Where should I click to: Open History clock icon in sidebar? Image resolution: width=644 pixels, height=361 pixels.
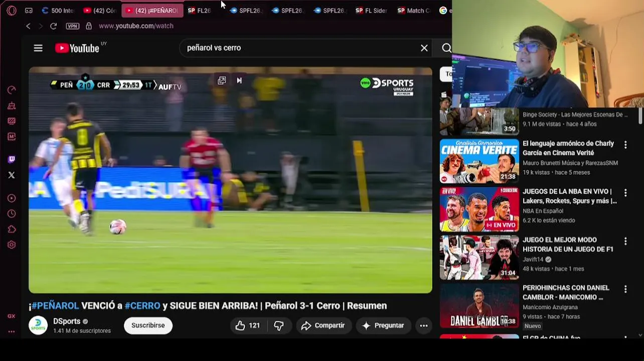pyautogui.click(x=12, y=214)
